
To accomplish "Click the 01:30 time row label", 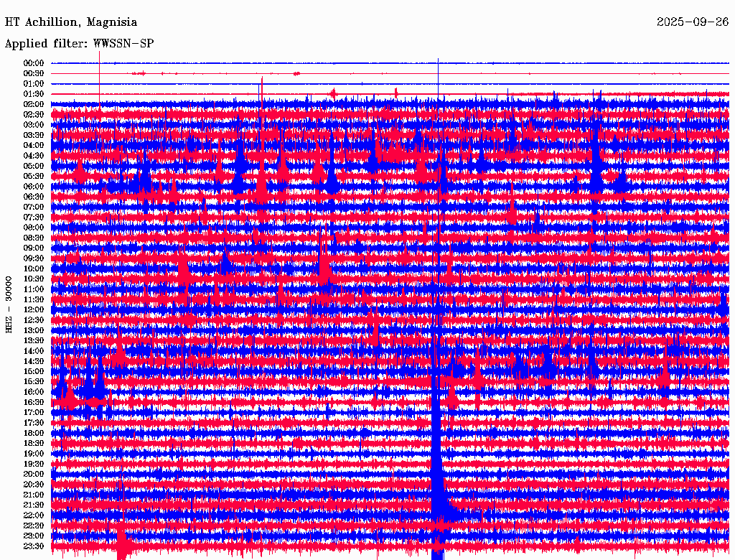I will coord(34,94).
